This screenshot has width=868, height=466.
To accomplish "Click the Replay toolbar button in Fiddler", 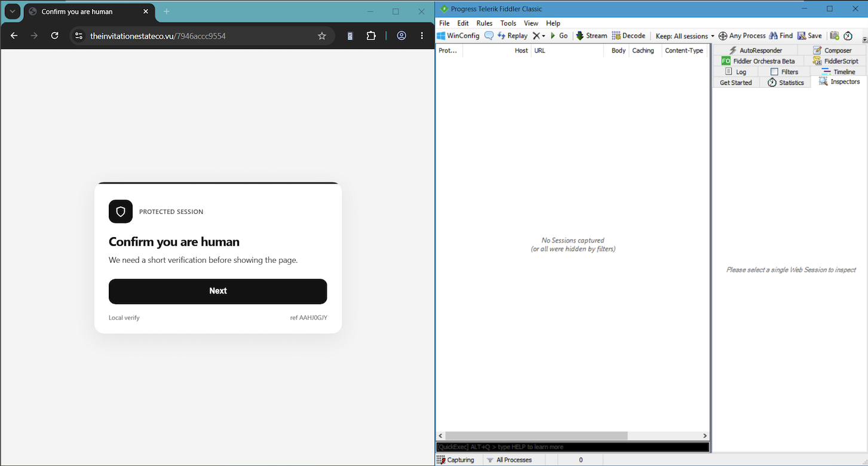I will (513, 36).
